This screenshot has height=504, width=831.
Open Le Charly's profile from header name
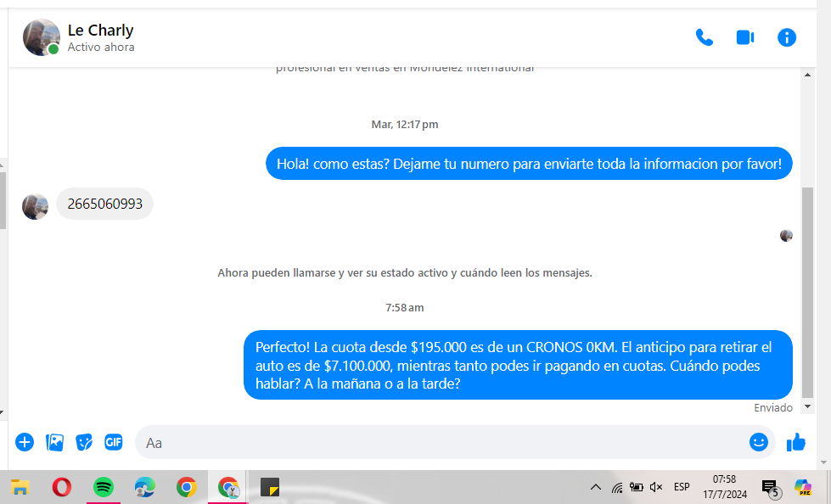100,31
